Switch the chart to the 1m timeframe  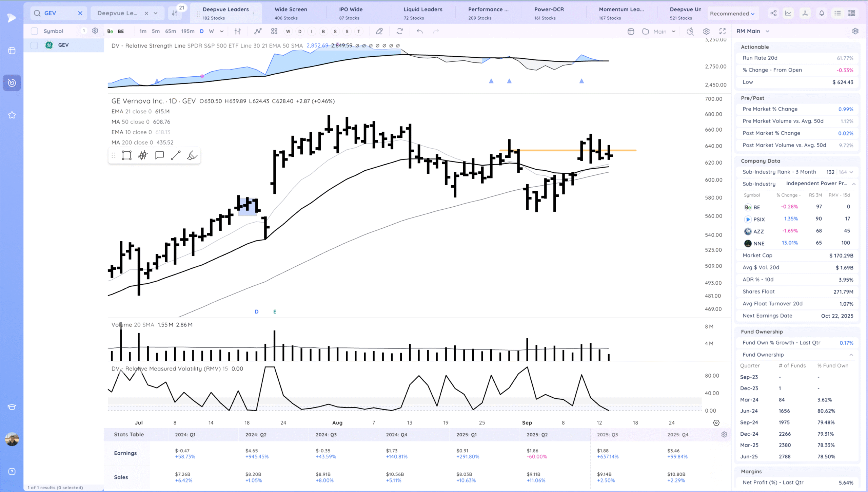[x=143, y=31]
